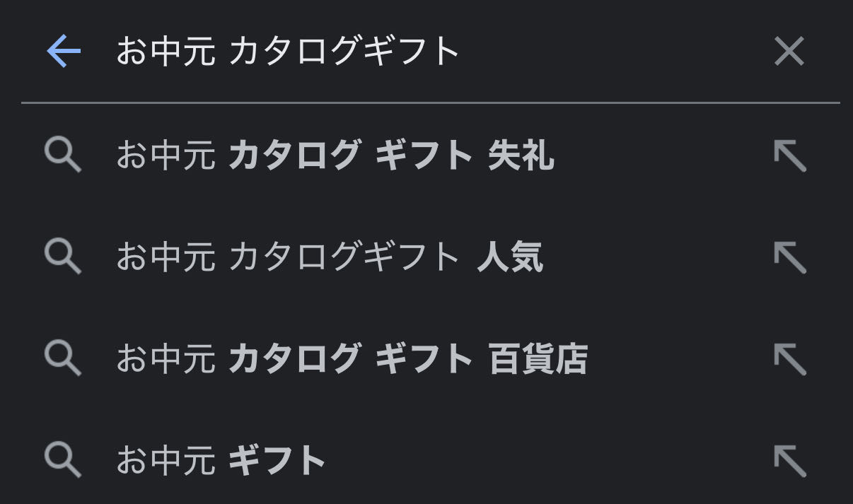Place the cursor on お中元 in the search box
853x504 pixels.
pyautogui.click(x=166, y=52)
